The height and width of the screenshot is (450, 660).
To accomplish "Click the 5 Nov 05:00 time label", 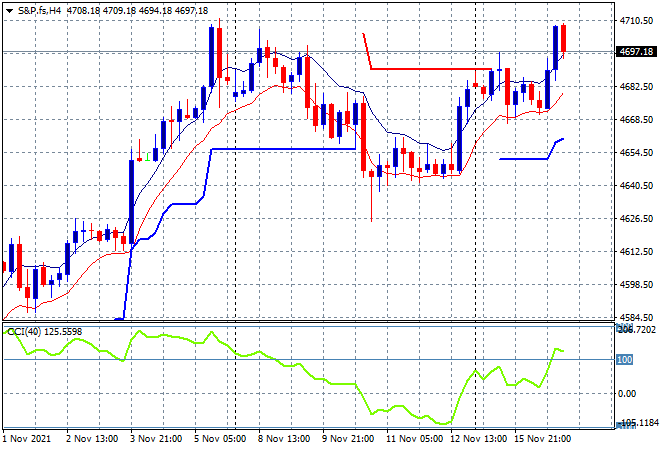I will (x=220, y=439).
